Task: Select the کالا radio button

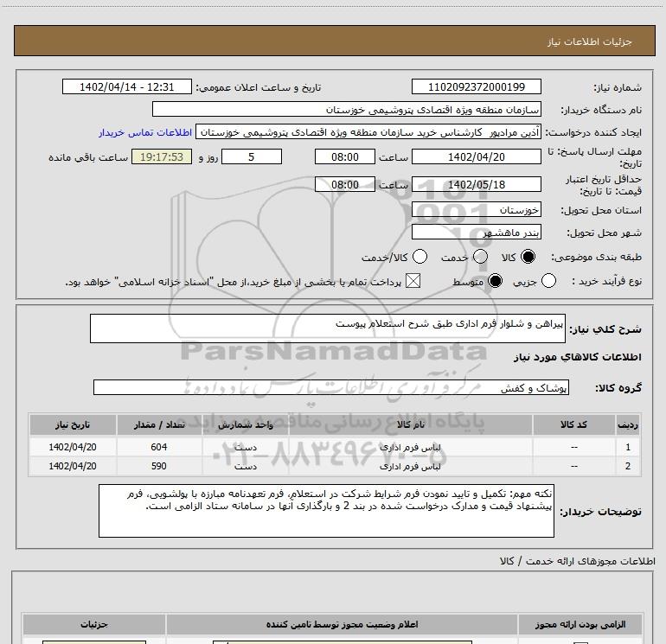Action: (528, 257)
